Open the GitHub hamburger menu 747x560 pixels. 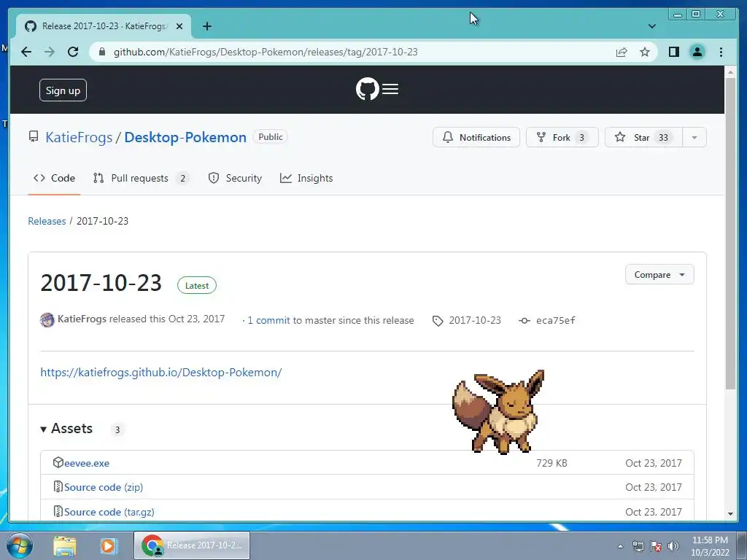390,89
